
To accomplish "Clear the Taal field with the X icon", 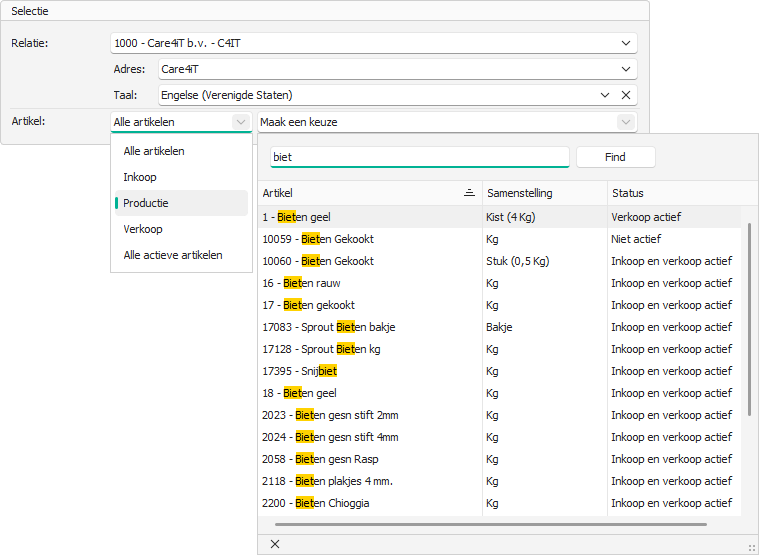I will pos(626,95).
